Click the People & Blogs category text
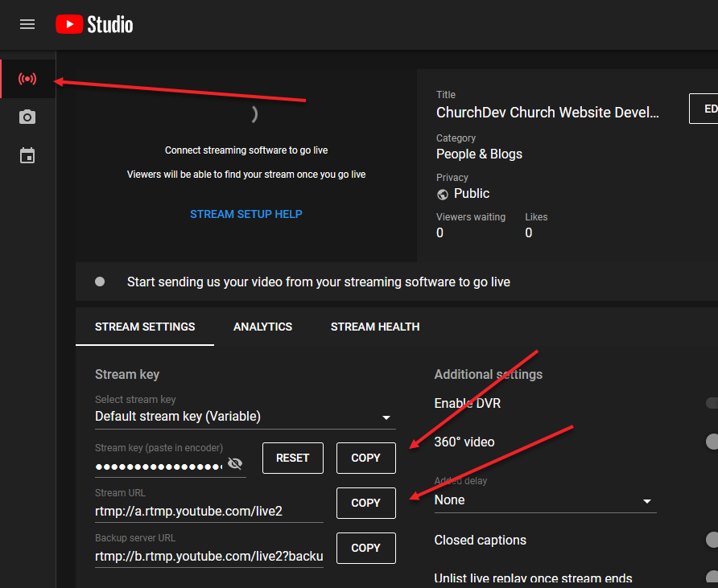 [x=479, y=154]
